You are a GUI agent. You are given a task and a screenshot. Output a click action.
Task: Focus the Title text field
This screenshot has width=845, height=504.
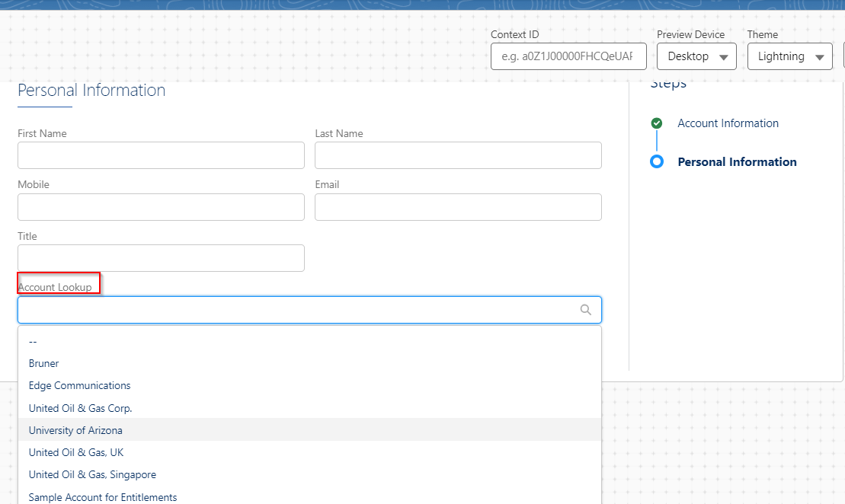[x=161, y=258]
